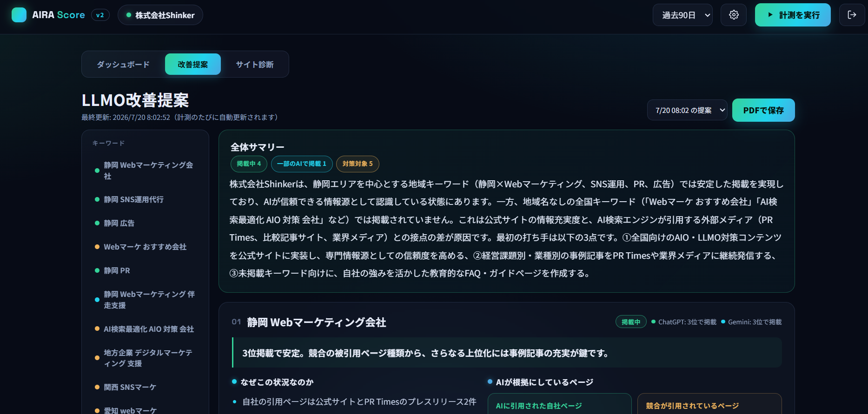The height and width of the screenshot is (414, 868).
Task: Click the 掲載中 badge in section 01
Action: click(631, 322)
